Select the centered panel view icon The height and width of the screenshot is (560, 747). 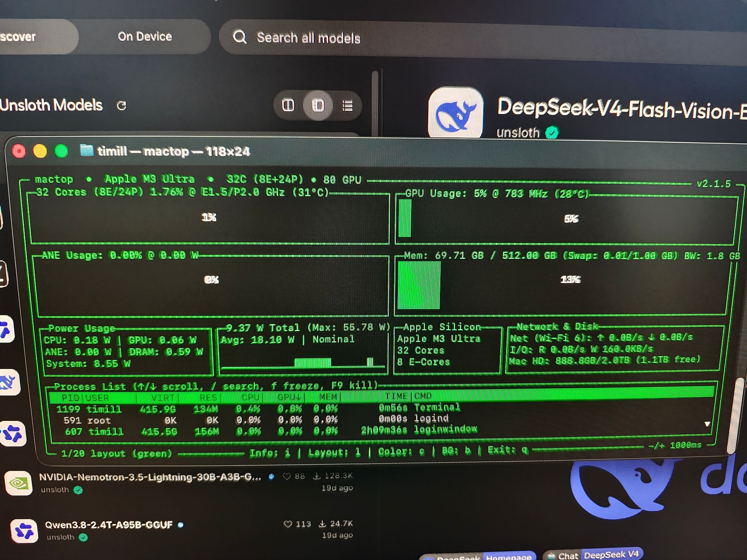click(x=318, y=106)
